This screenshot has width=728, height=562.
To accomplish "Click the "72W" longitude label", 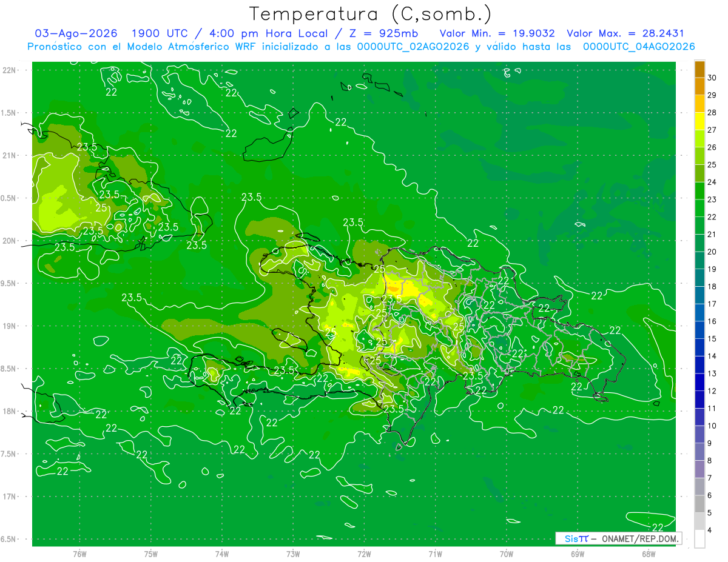I will pyautogui.click(x=364, y=554).
